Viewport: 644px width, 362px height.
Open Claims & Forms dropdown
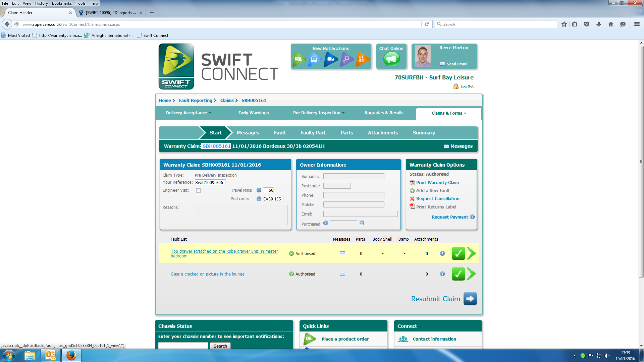coord(448,113)
